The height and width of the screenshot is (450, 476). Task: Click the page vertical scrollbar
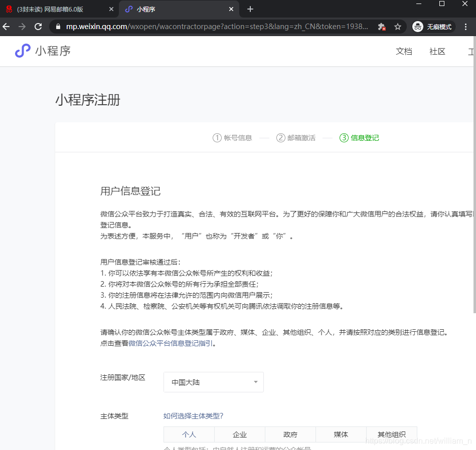(474, 175)
